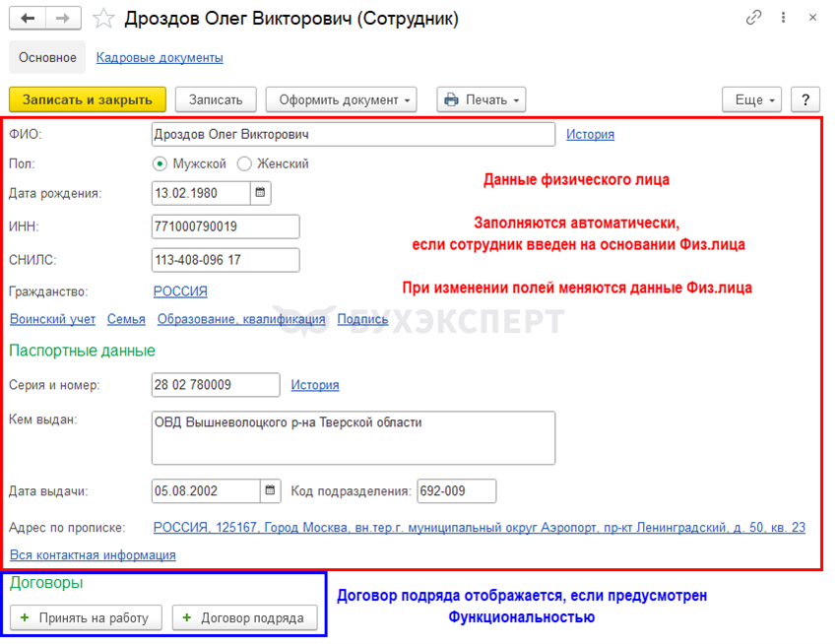Expand the Оформить документ dropdown
838x644 pixels.
coord(341,99)
